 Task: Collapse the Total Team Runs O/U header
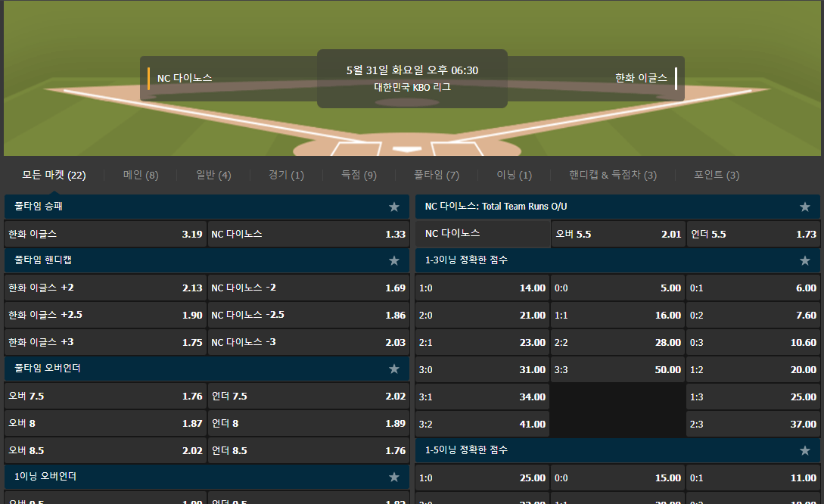coord(617,207)
